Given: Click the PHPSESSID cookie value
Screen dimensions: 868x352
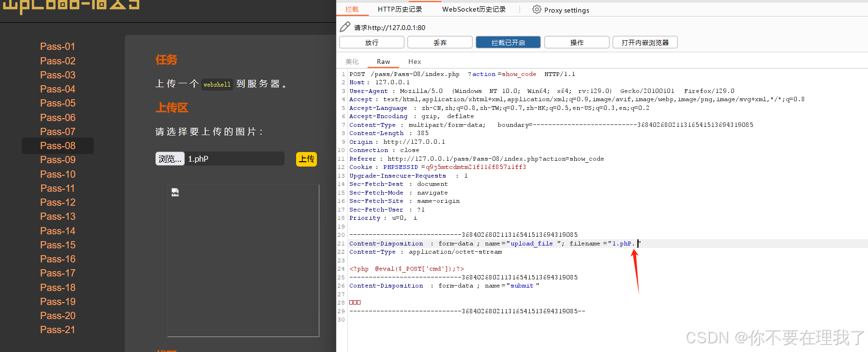Looking at the screenshot, I should 476,167.
